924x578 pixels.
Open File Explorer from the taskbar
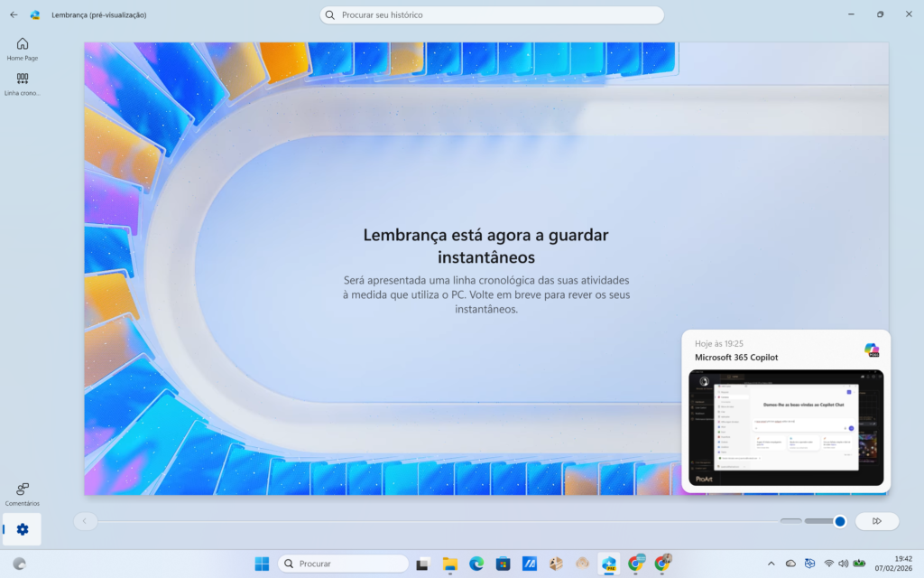[x=449, y=564]
